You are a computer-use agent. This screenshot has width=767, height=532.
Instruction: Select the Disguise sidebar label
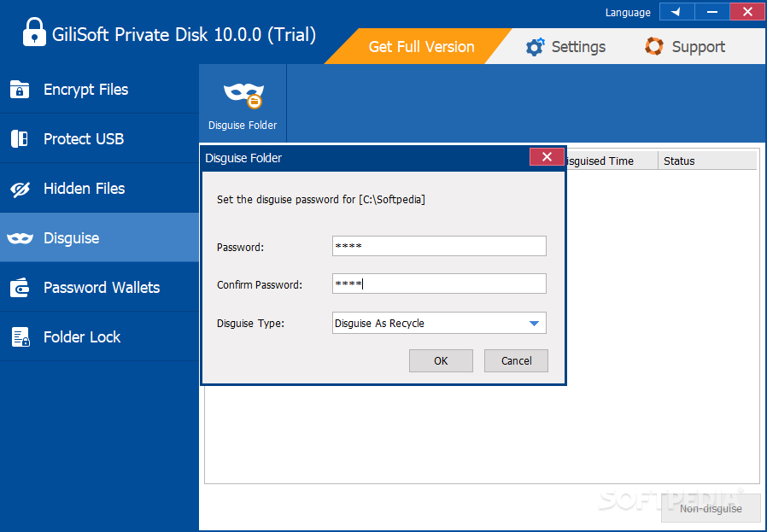click(x=72, y=238)
